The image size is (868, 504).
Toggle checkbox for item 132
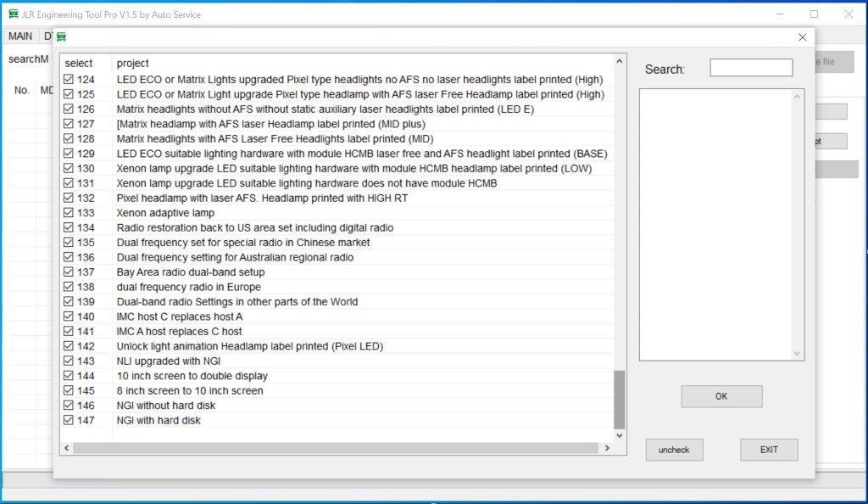[x=68, y=198]
